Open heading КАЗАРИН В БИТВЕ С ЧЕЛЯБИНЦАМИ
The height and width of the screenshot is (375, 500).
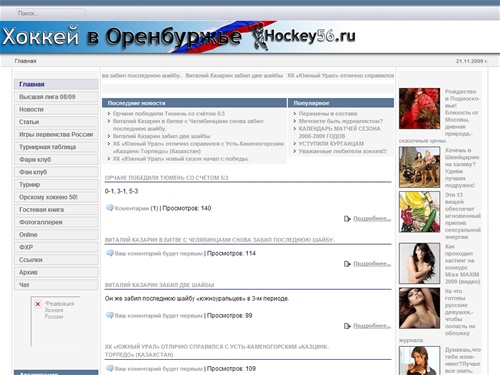click(x=220, y=240)
